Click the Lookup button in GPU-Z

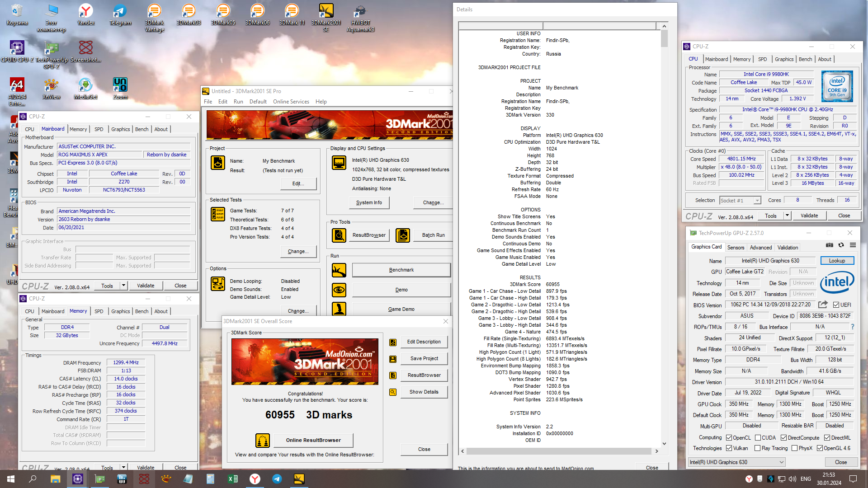(837, 261)
